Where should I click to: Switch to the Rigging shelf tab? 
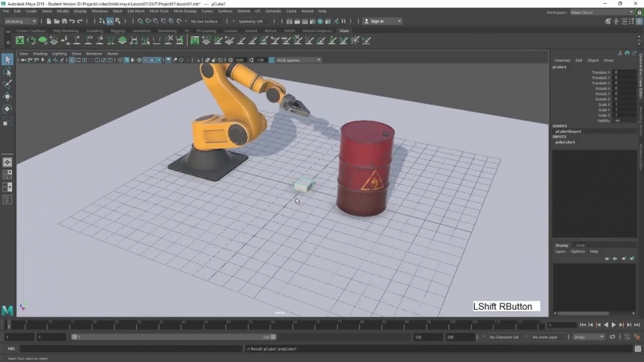coord(118,31)
